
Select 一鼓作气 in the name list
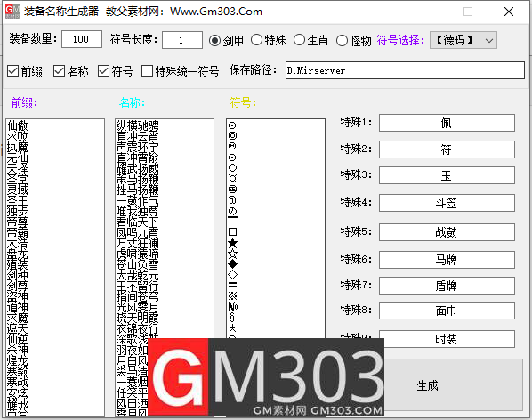point(137,200)
